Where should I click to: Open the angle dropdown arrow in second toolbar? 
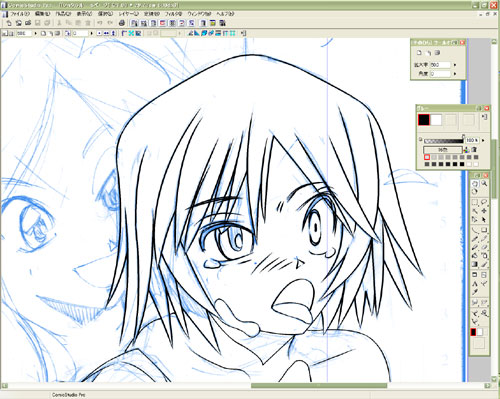[x=91, y=33]
